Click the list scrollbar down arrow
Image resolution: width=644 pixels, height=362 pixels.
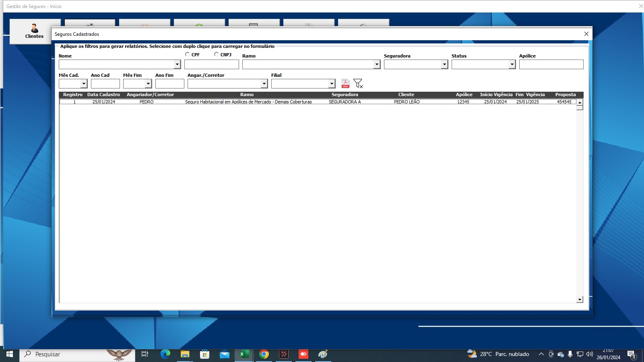(580, 299)
